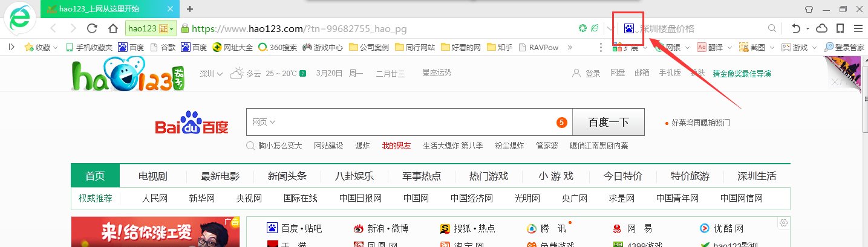Open the 手机收藏夹 bookmark
This screenshot has height=247, width=868.
pos(90,47)
